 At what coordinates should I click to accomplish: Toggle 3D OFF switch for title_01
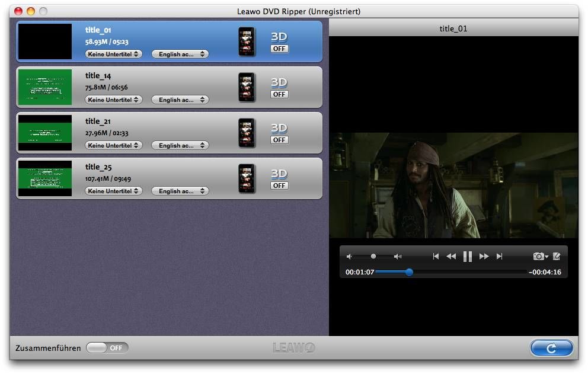(x=279, y=49)
